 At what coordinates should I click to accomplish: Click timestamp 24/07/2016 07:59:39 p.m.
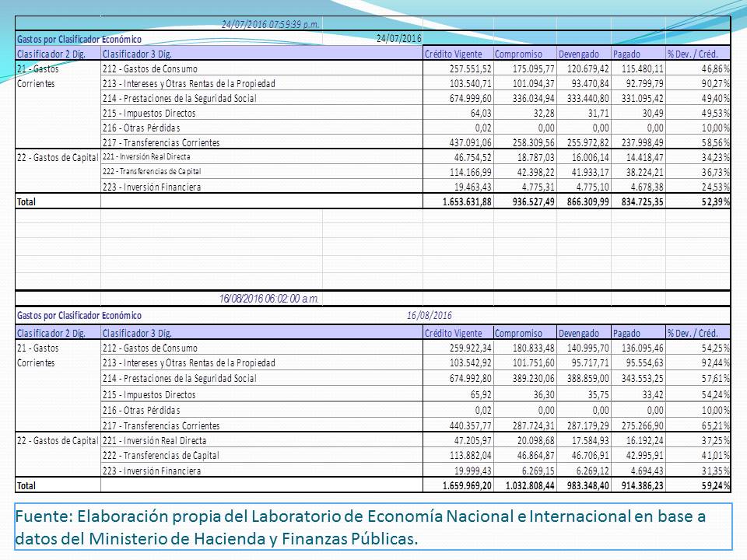pos(271,24)
